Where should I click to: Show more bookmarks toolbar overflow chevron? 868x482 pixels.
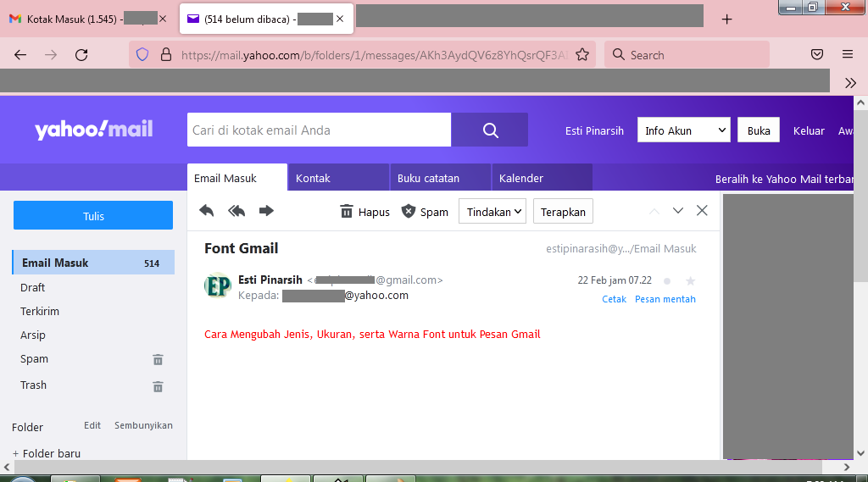click(x=851, y=83)
